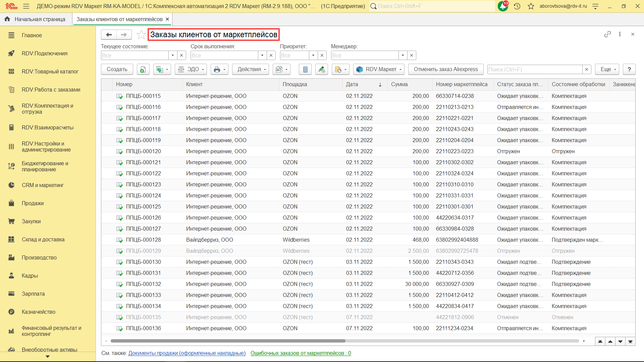Viewport: 644px width, 362px height.
Task: Click the reports icon button
Action: pos(281,69)
